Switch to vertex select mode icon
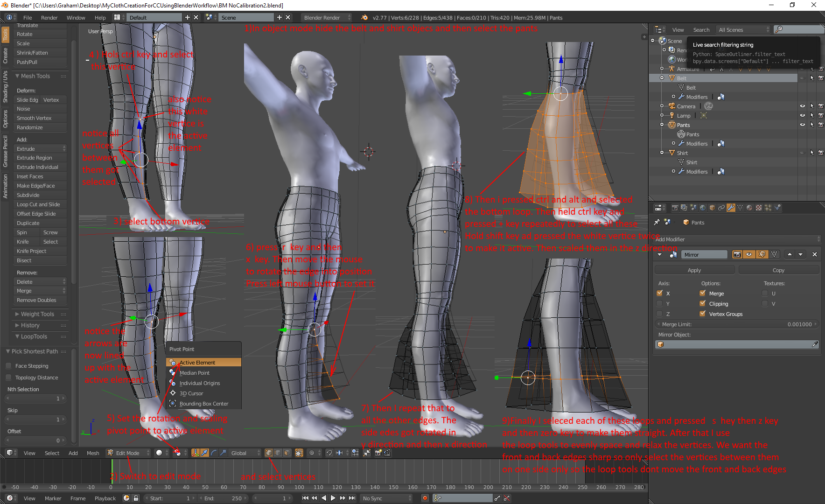Viewport: 825px width, 504px height. pos(269,453)
